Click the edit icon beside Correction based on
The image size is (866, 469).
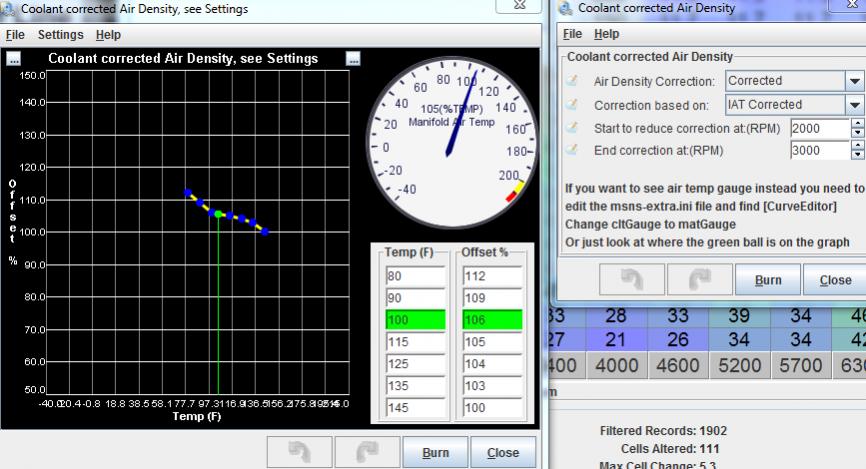[x=573, y=104]
